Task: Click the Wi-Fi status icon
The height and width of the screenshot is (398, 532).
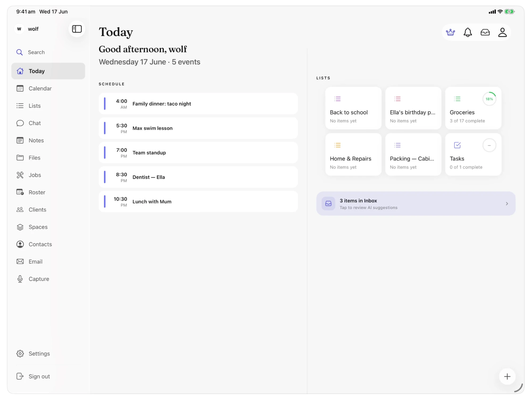Action: pyautogui.click(x=500, y=12)
